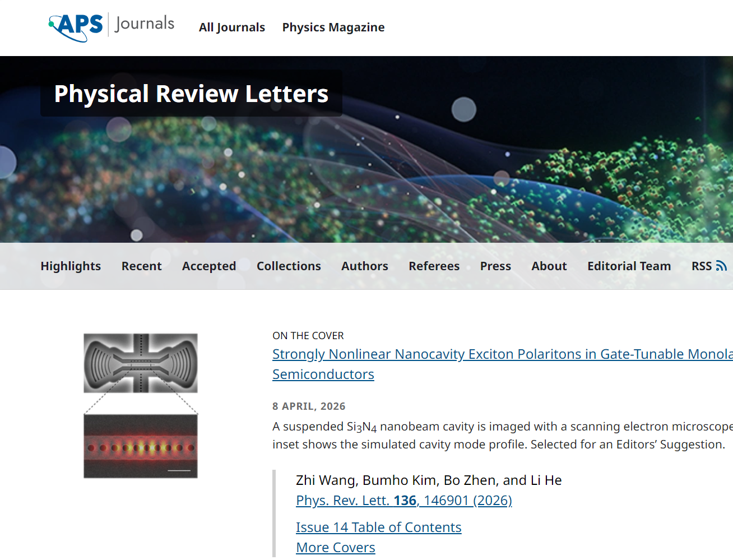Click the cover thumbnail of the nanobeam cavity
The width and height of the screenshot is (733, 560).
(x=141, y=404)
